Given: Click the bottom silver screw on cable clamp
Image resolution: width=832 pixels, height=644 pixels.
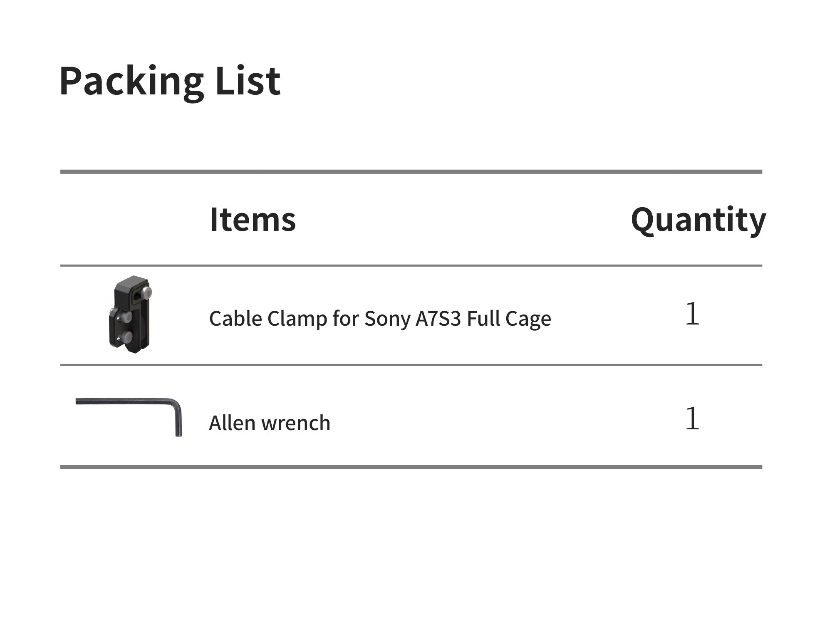Looking at the screenshot, I should pyautogui.click(x=127, y=336).
